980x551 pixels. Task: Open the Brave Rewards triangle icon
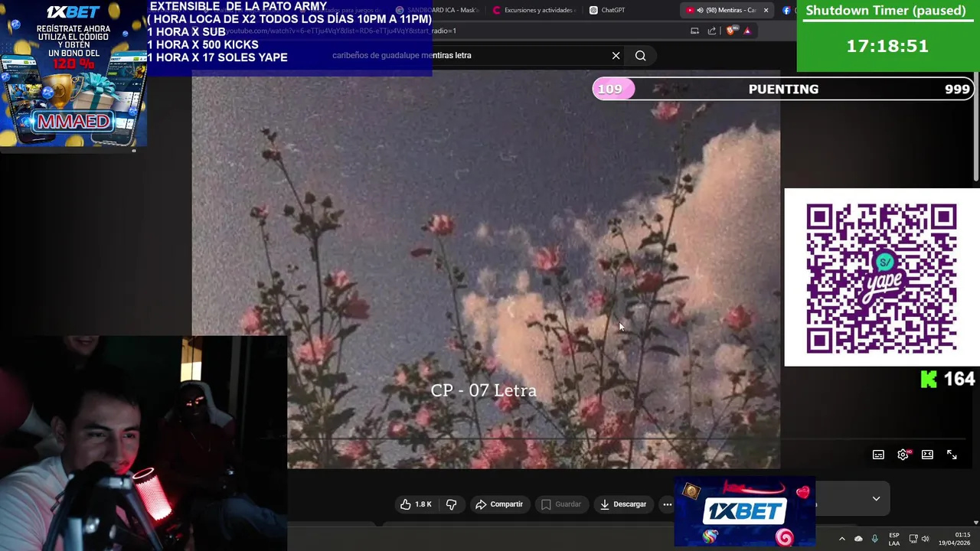coord(747,31)
